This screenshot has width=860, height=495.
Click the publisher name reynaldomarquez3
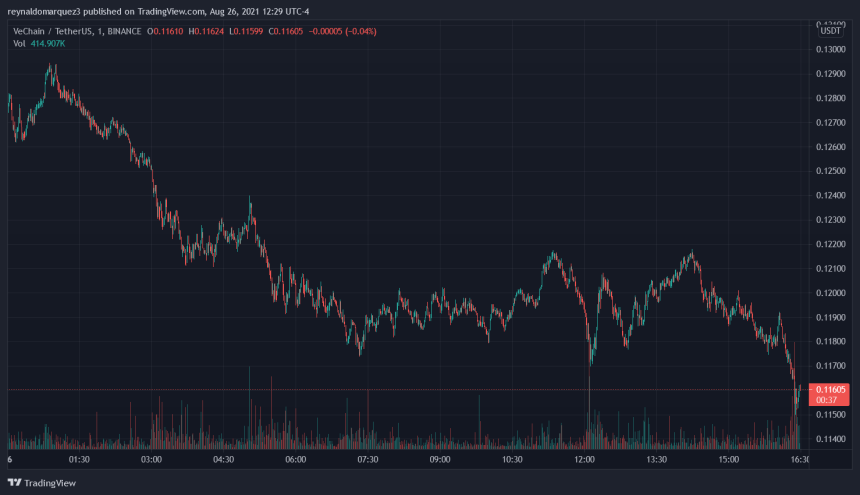pos(44,12)
